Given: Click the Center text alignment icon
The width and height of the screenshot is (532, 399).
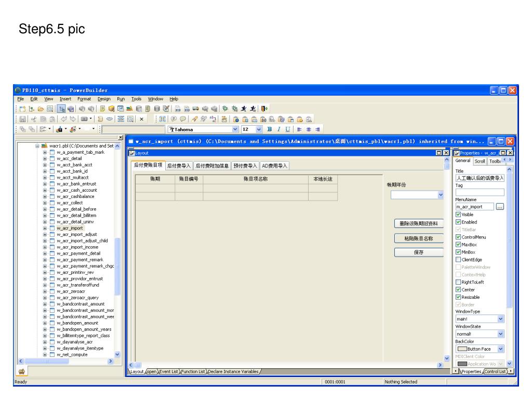Looking at the screenshot, I should tap(309, 129).
